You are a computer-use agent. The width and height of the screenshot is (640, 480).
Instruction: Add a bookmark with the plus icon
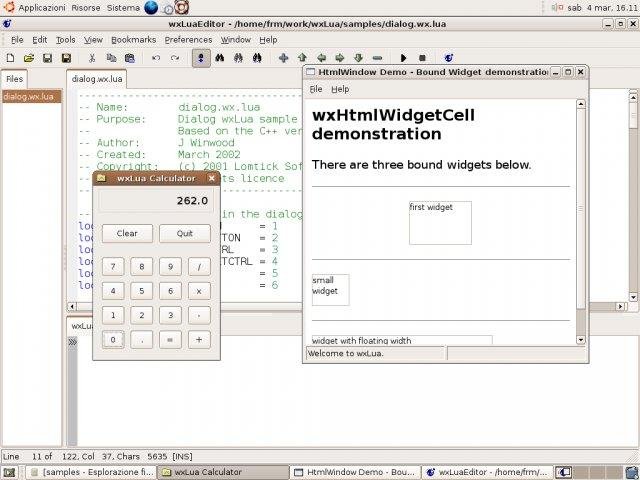click(x=283, y=58)
